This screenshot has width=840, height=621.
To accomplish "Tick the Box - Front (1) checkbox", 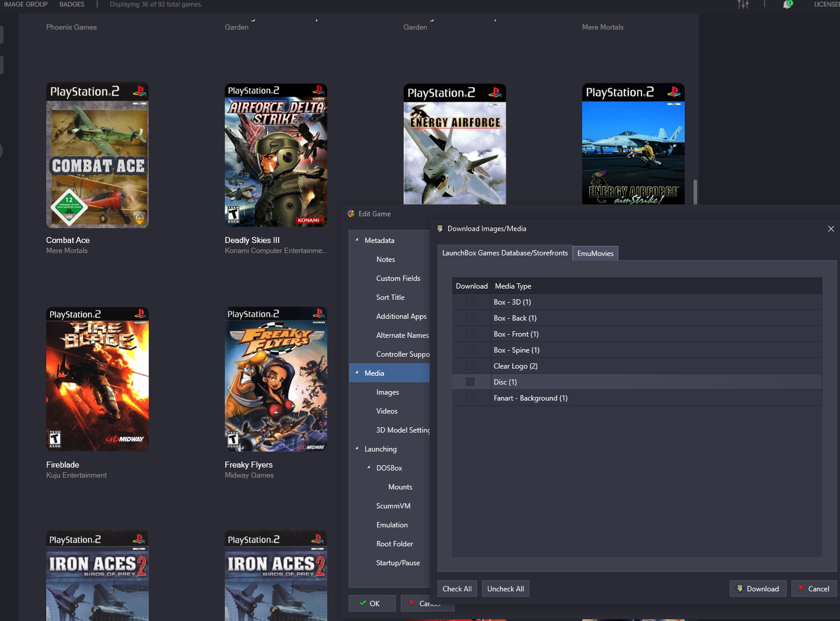I will point(470,334).
